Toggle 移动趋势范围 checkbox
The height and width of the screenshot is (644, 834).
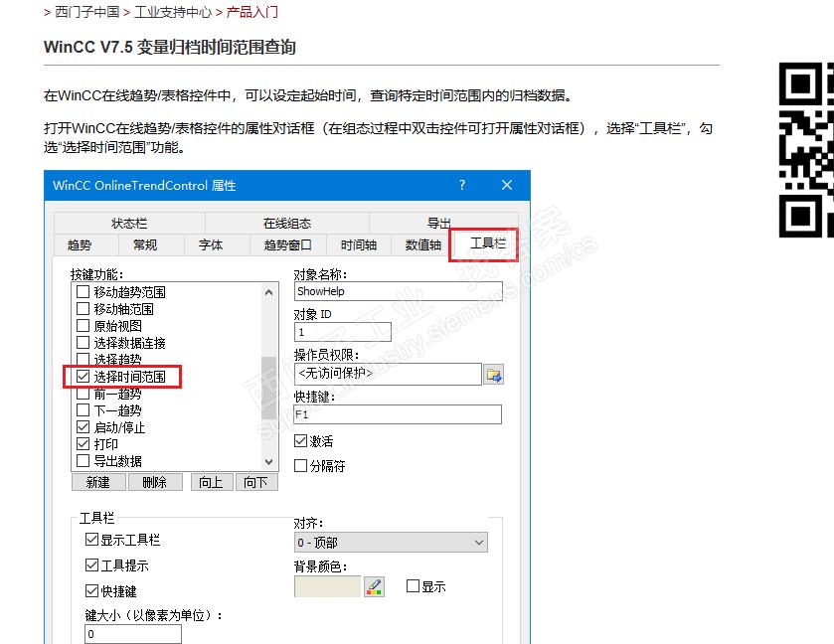tap(83, 292)
